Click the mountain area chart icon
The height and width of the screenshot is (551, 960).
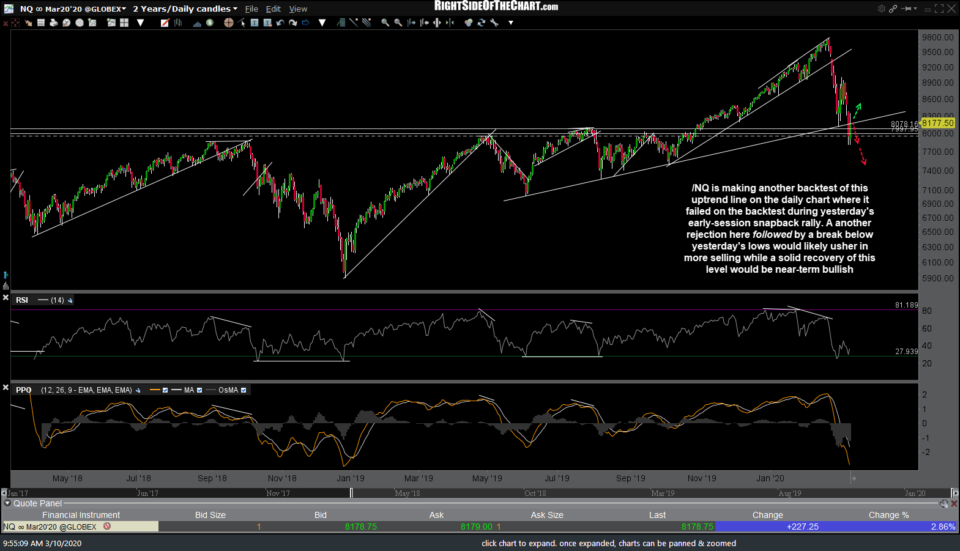[x=197, y=23]
